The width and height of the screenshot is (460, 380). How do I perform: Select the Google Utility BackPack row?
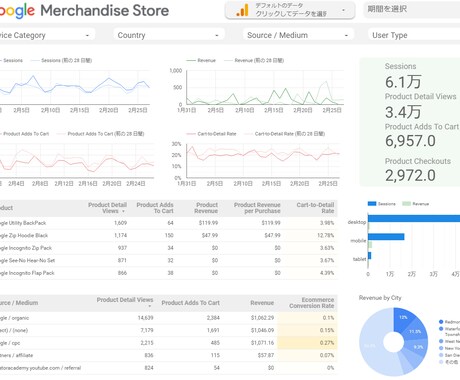click(x=168, y=223)
